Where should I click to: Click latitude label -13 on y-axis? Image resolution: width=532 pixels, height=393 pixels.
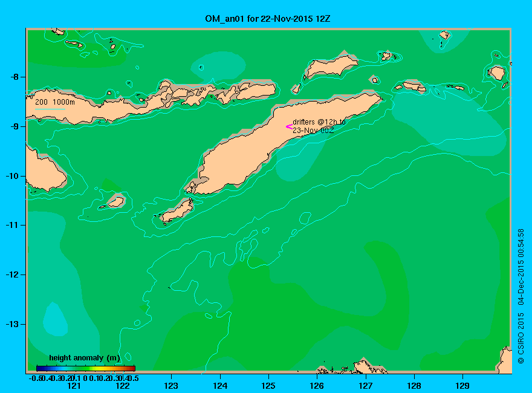12,324
